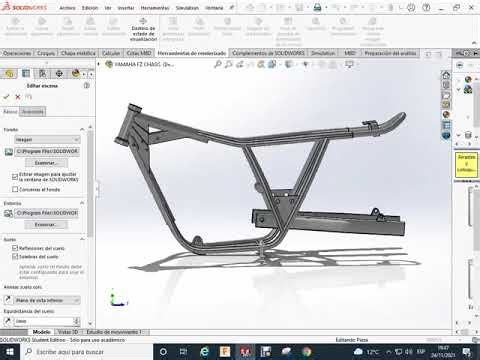480x360 pixels.
Task: Switch to the Complementos de SOLIDWORKS tab
Action: 268,53
